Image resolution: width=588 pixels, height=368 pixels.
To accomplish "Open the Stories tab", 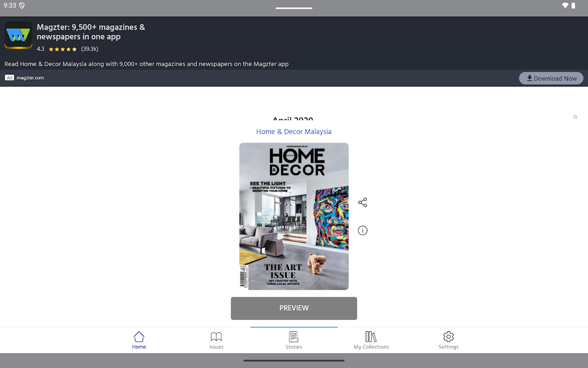I will (294, 340).
